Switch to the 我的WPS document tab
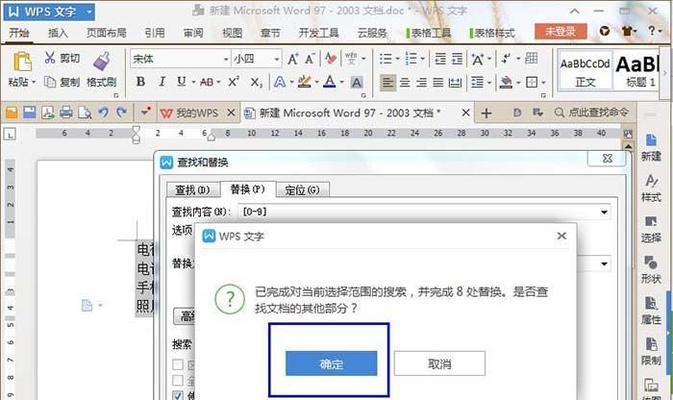This screenshot has height=400, width=673. (x=197, y=113)
